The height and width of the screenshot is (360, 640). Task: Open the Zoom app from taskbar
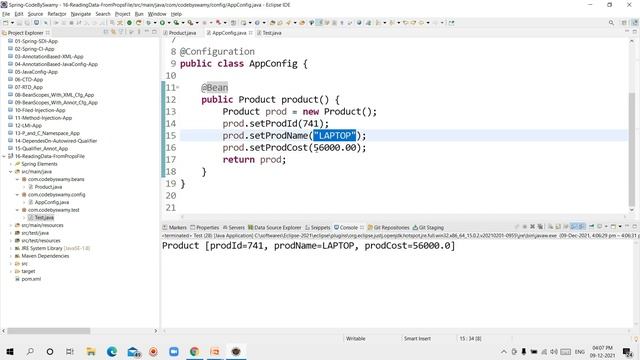(173, 351)
